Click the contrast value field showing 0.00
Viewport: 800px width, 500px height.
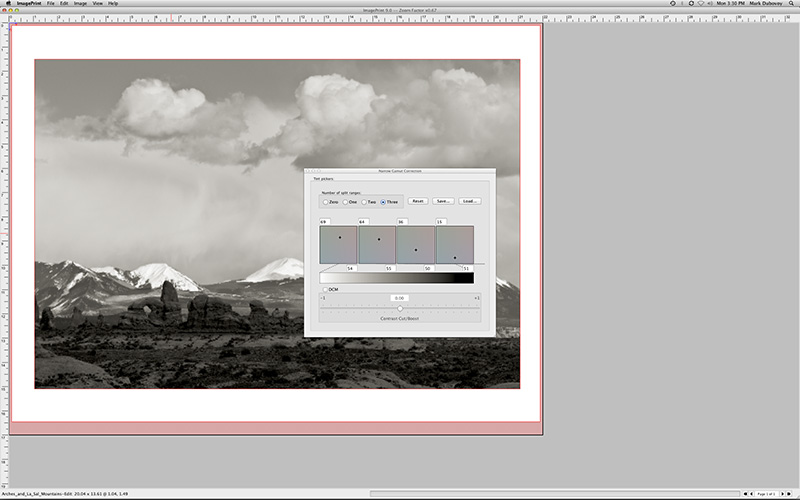[399, 298]
